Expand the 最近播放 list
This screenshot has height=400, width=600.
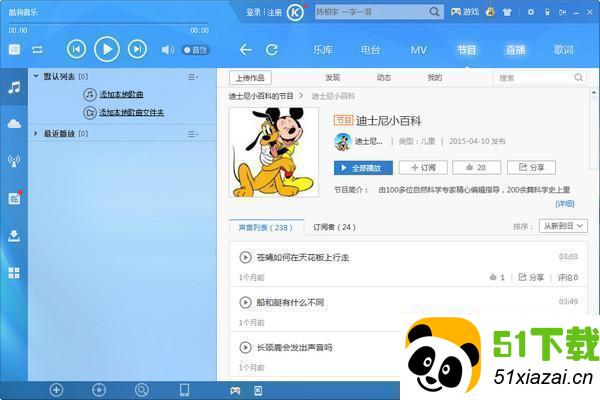37,133
